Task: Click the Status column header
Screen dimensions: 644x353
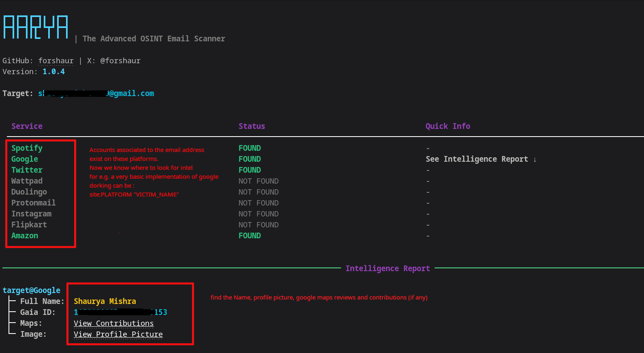Action: click(x=252, y=126)
